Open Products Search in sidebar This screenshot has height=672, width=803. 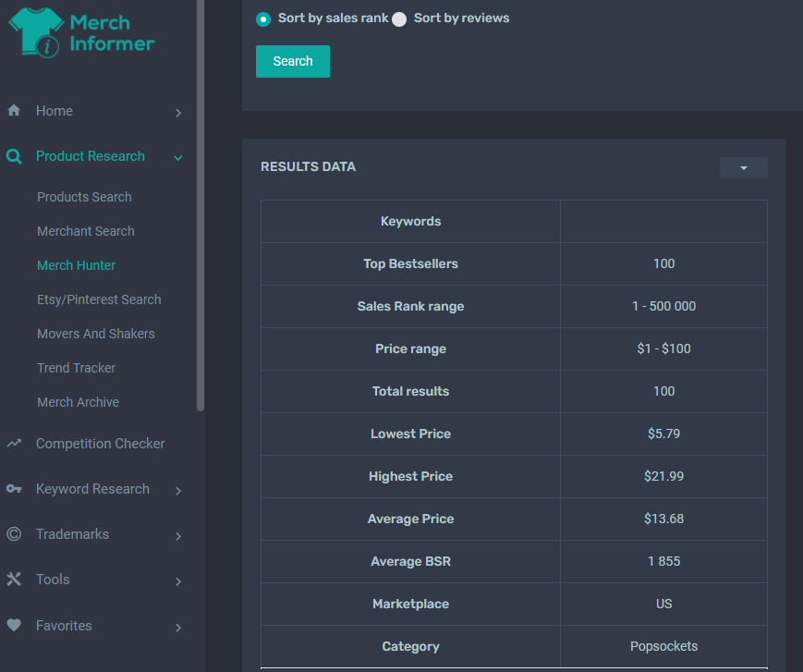click(84, 197)
